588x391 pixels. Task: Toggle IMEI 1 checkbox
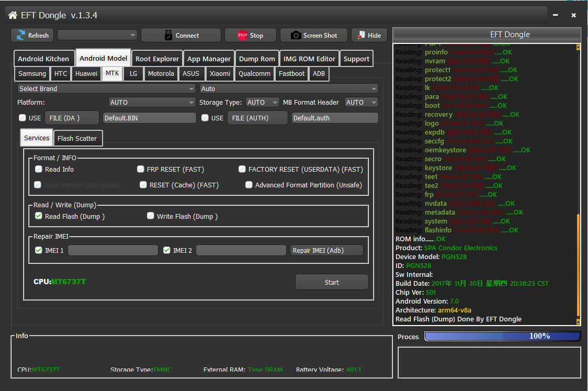[38, 250]
